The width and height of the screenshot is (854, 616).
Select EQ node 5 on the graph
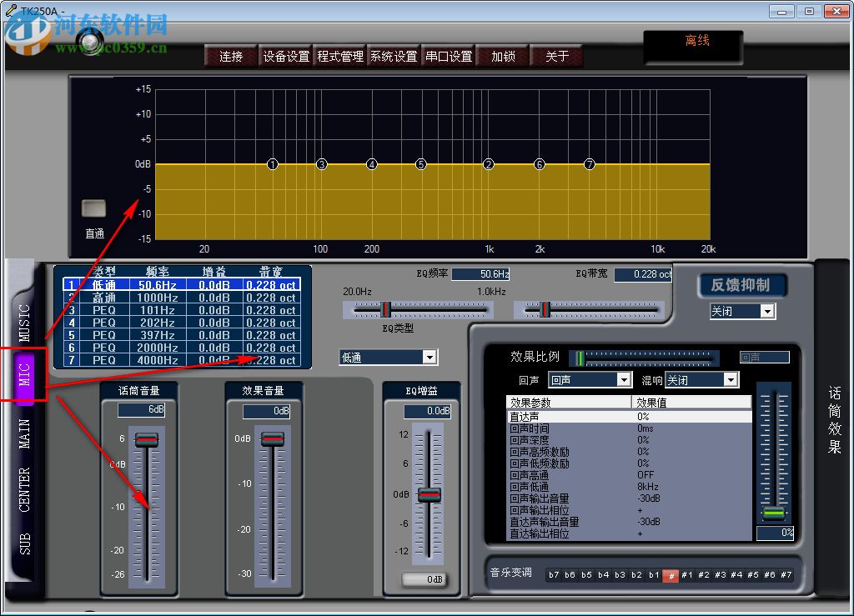point(421,164)
